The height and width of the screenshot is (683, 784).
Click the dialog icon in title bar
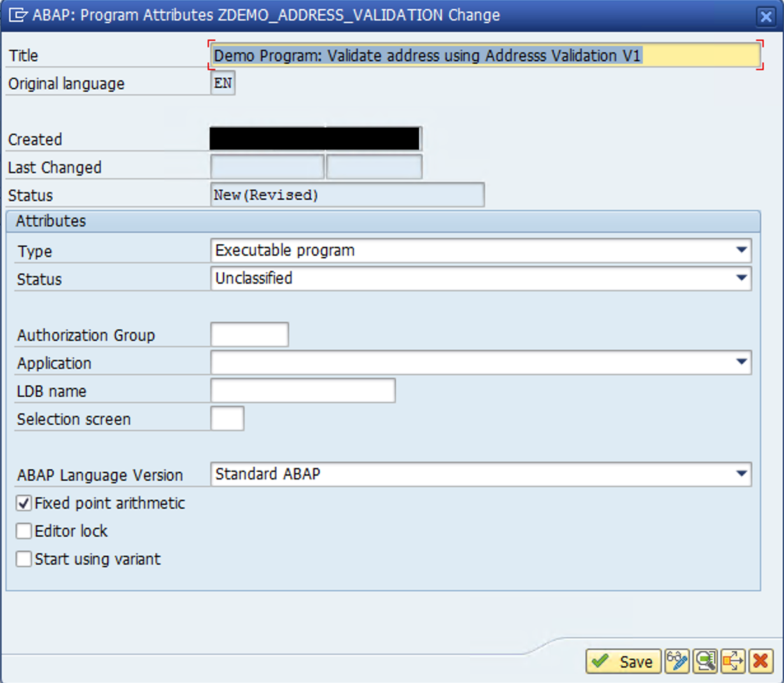click(19, 15)
